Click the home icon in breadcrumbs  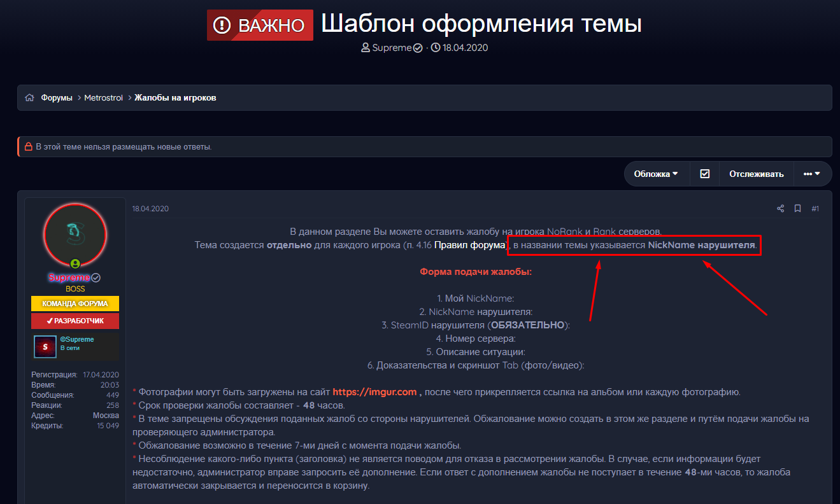[29, 98]
